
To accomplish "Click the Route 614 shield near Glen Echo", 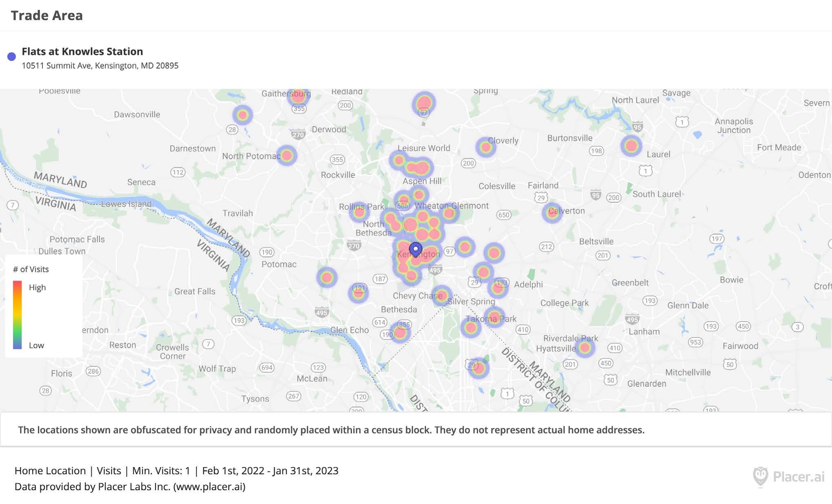I will (x=380, y=322).
